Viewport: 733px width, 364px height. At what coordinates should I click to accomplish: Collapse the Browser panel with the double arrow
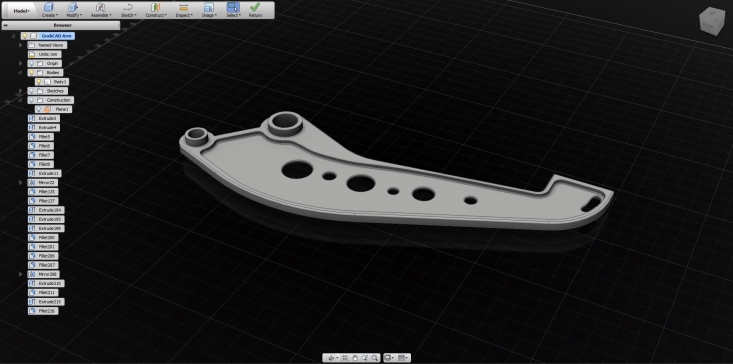[6, 25]
